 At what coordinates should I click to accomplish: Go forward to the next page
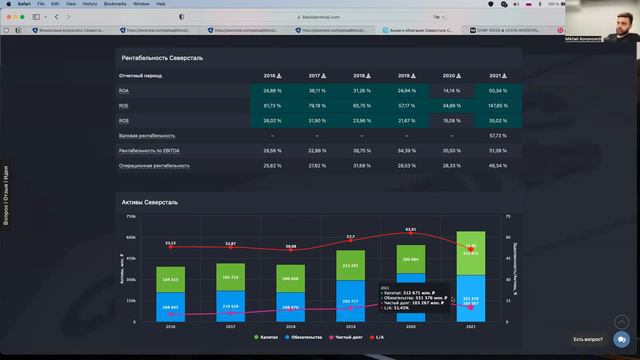(68, 17)
